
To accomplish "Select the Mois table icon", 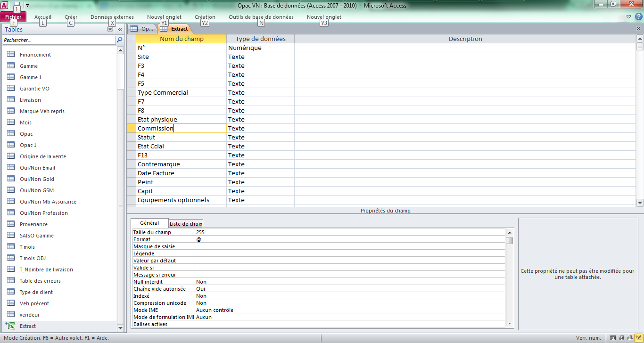I will coord(11,122).
